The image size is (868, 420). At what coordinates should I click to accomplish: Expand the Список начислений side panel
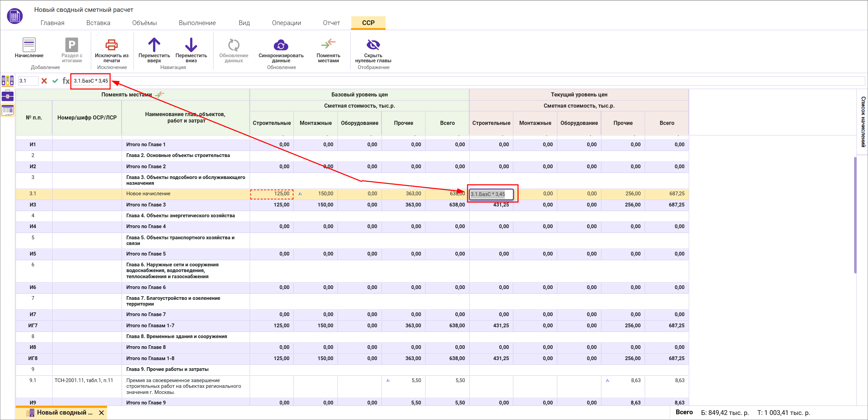click(863, 122)
